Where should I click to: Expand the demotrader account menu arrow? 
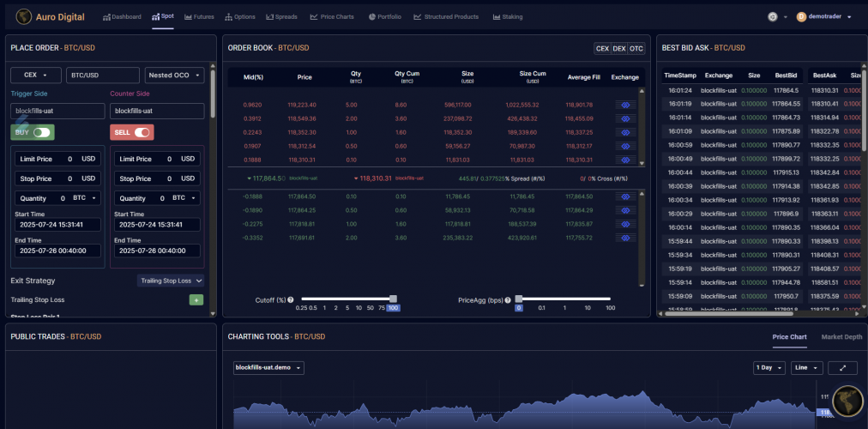(x=849, y=16)
